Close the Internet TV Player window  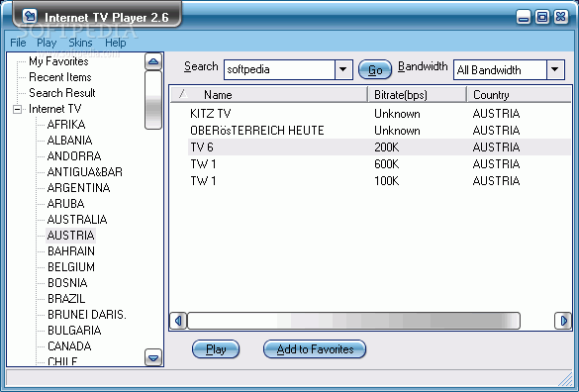pos(560,17)
